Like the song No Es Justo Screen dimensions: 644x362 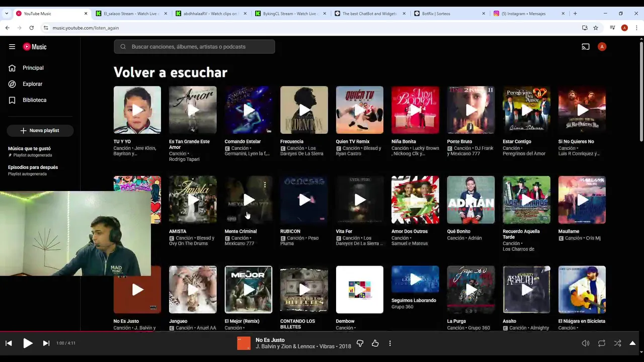tap(375, 343)
